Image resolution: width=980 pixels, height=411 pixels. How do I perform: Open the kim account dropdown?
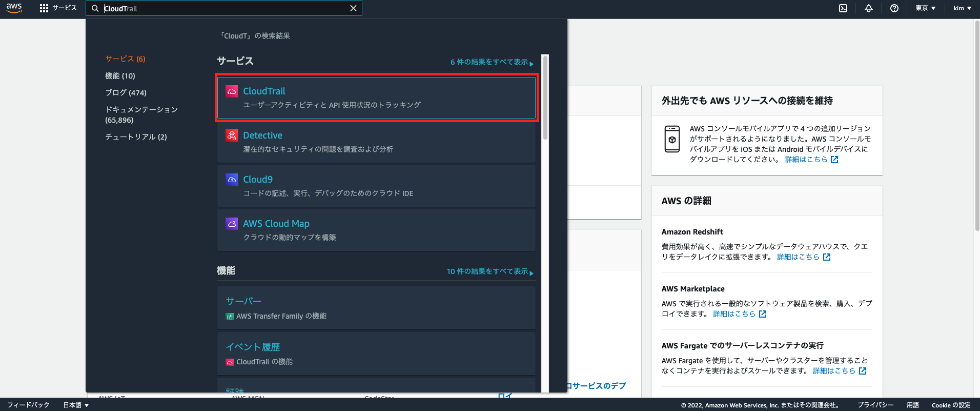coord(962,8)
